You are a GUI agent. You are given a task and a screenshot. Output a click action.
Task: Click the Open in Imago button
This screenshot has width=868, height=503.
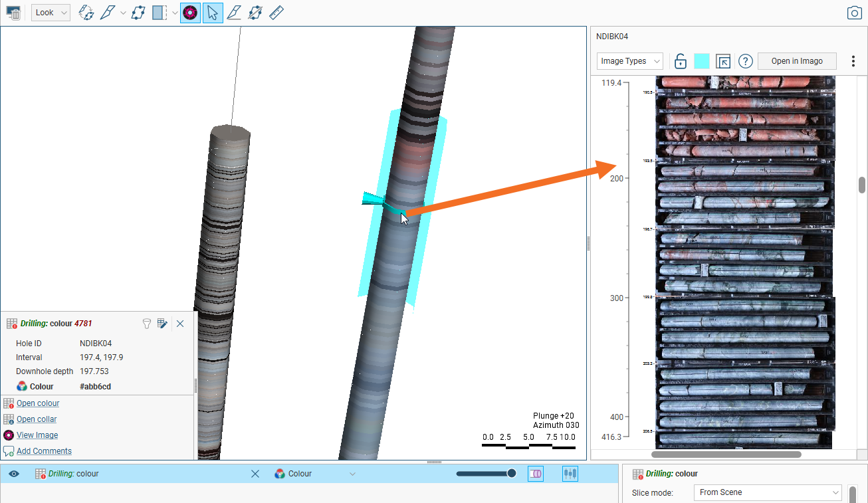796,61
